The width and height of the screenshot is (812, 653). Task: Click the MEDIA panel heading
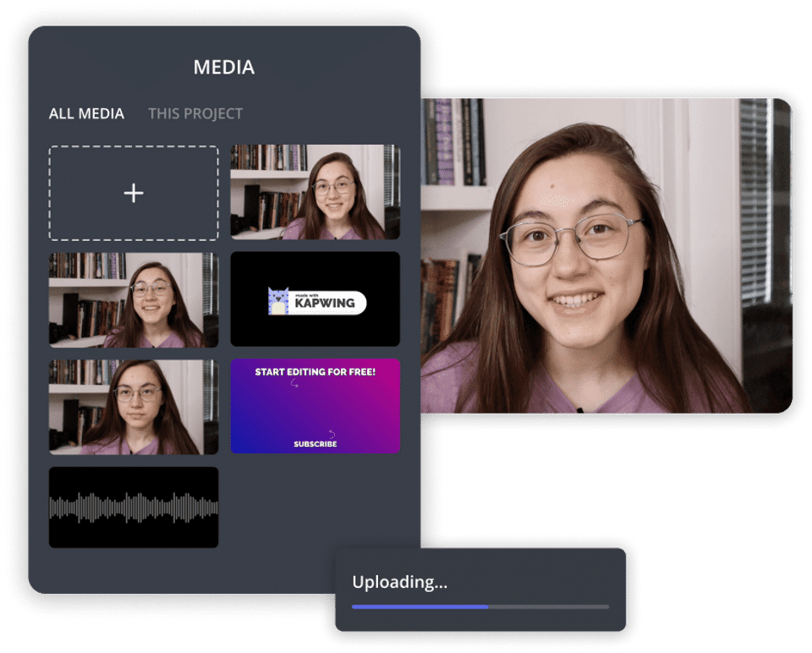224,68
